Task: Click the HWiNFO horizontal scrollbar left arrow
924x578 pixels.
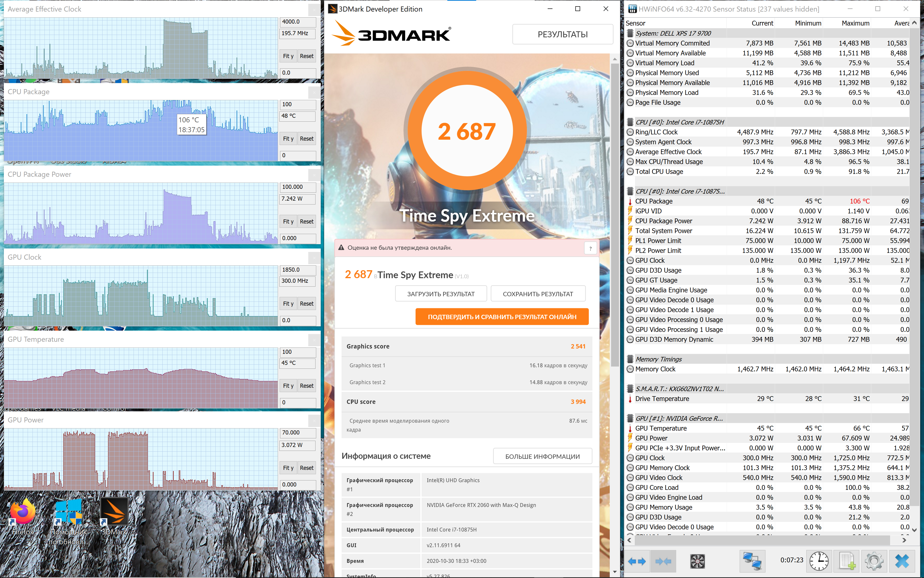Action: point(630,540)
